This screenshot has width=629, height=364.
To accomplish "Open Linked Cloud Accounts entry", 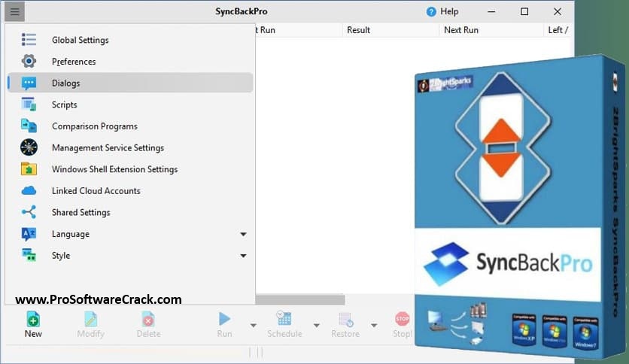I will (130, 191).
